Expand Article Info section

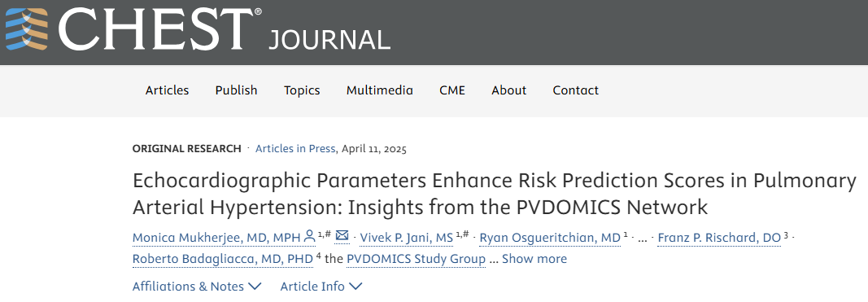coord(321,287)
